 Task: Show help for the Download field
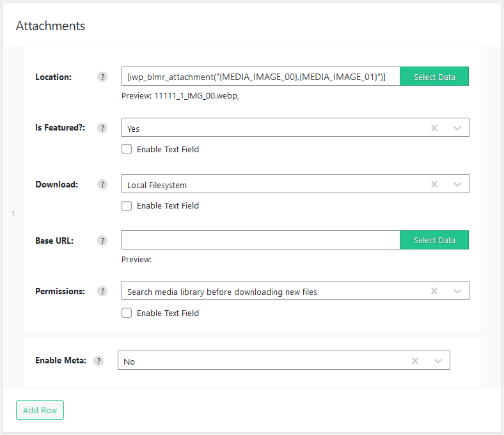102,184
